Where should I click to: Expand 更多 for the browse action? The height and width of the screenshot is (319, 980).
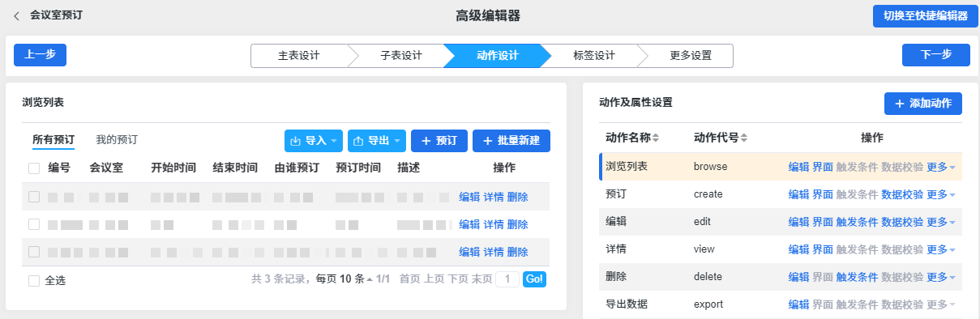(x=941, y=167)
